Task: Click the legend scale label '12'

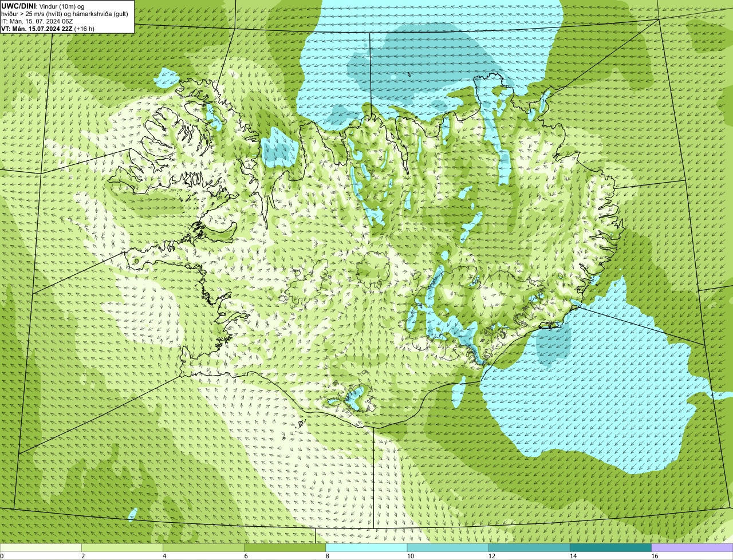Action: (491, 556)
